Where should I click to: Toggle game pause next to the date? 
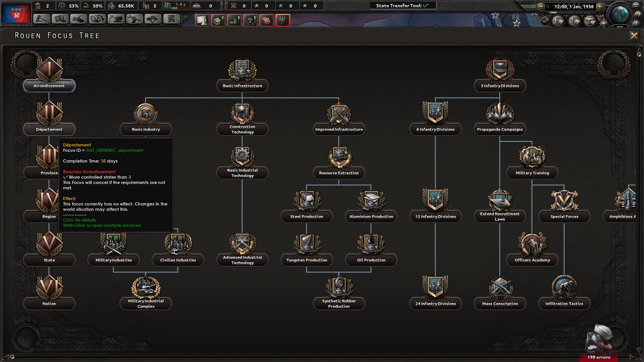tap(548, 6)
